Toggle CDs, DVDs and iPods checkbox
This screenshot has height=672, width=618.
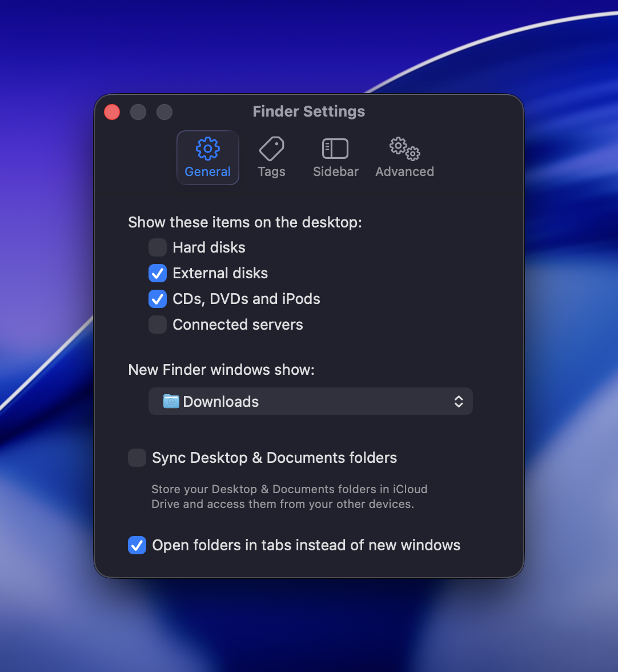(x=158, y=299)
